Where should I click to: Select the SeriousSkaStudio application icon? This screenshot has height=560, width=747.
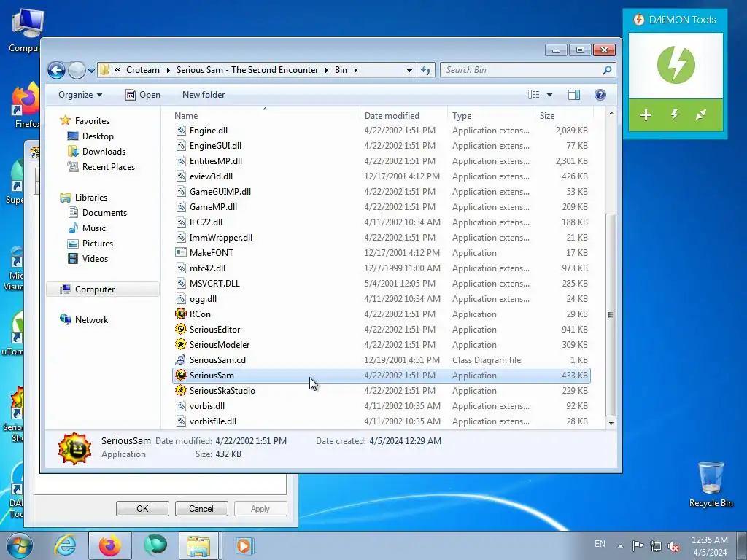click(181, 391)
